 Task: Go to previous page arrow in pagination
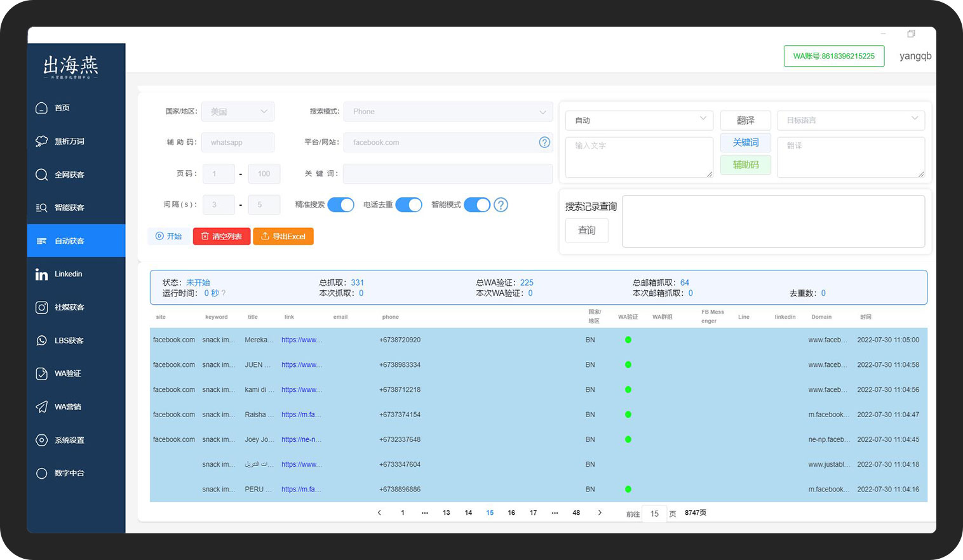[x=379, y=513]
